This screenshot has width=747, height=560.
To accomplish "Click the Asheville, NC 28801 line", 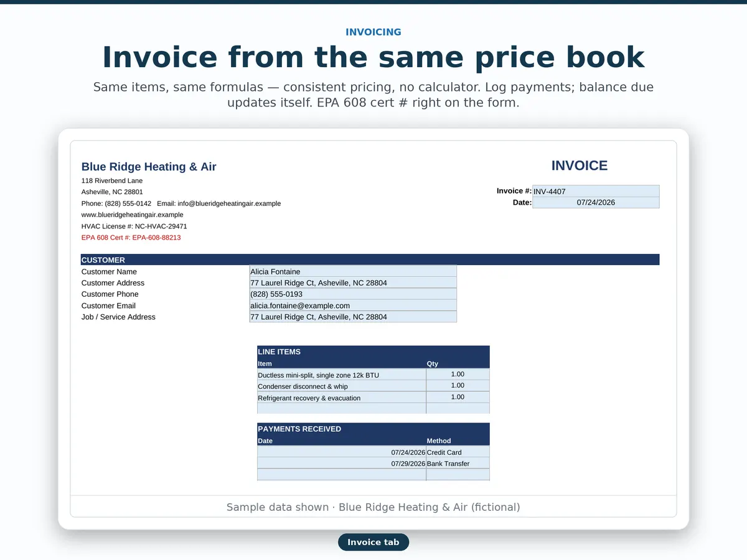I will point(112,192).
